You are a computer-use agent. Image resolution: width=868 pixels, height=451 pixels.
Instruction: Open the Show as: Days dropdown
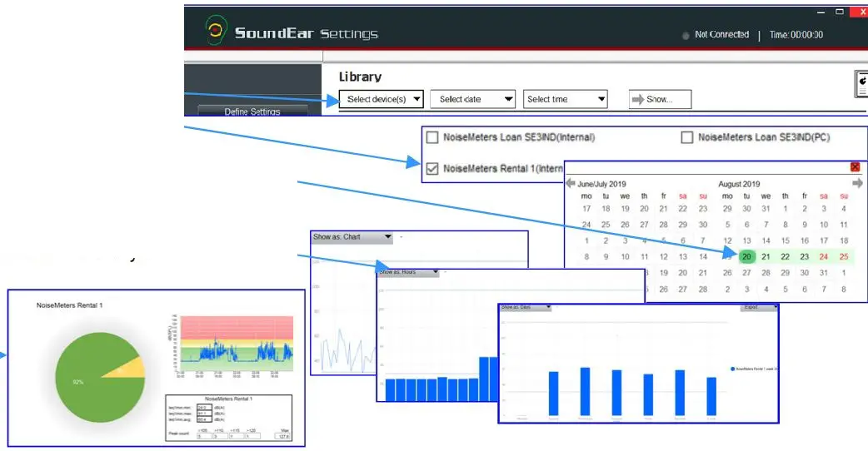click(x=526, y=307)
